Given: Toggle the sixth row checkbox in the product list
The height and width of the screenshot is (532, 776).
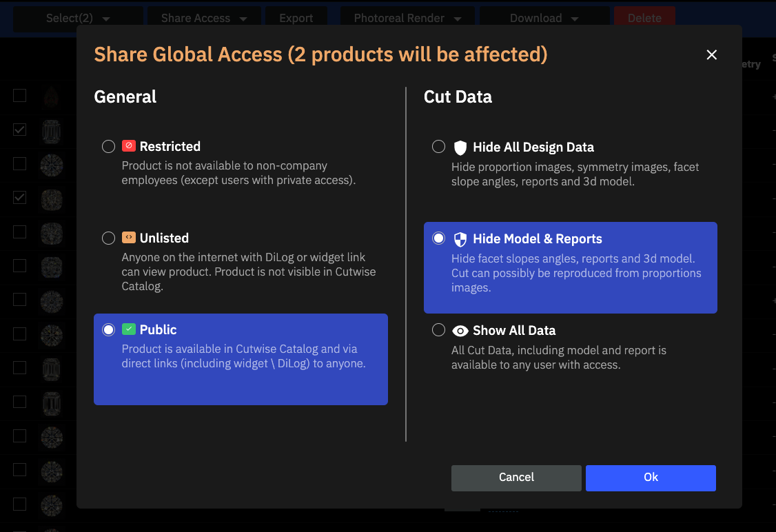Looking at the screenshot, I should click(x=19, y=266).
